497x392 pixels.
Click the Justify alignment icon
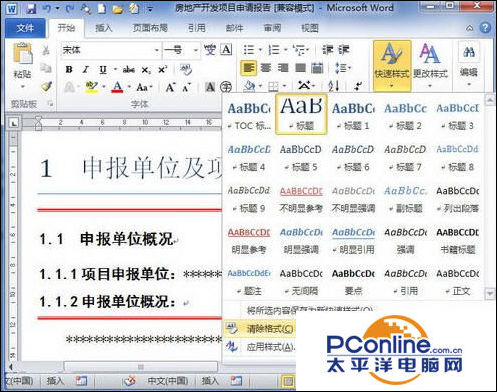tap(300, 68)
